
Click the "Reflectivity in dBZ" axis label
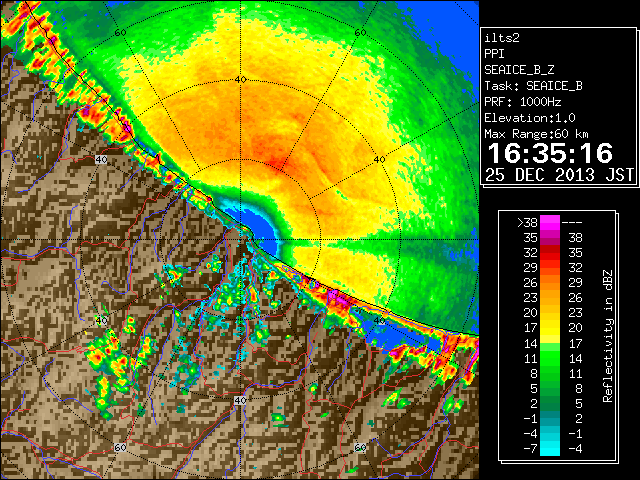(x=608, y=336)
